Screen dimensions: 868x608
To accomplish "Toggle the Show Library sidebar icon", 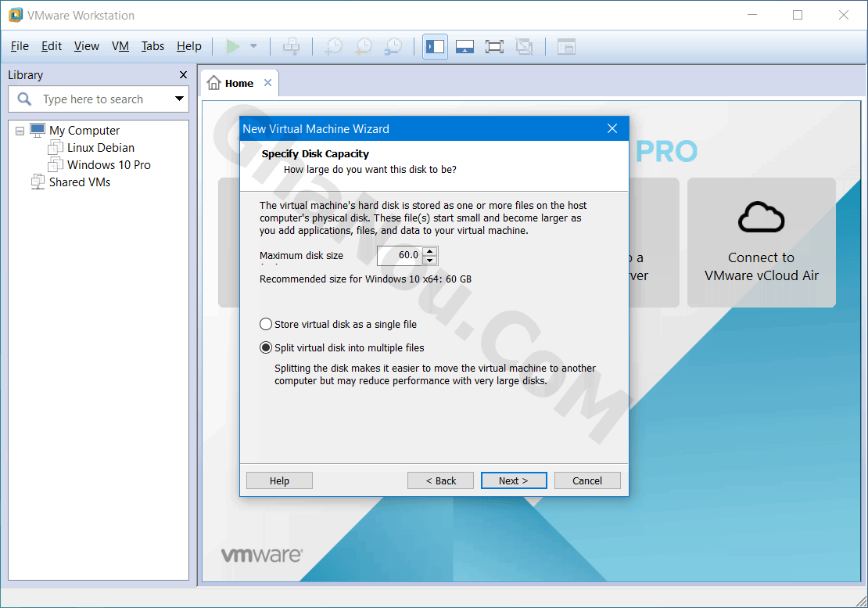I will pos(435,46).
